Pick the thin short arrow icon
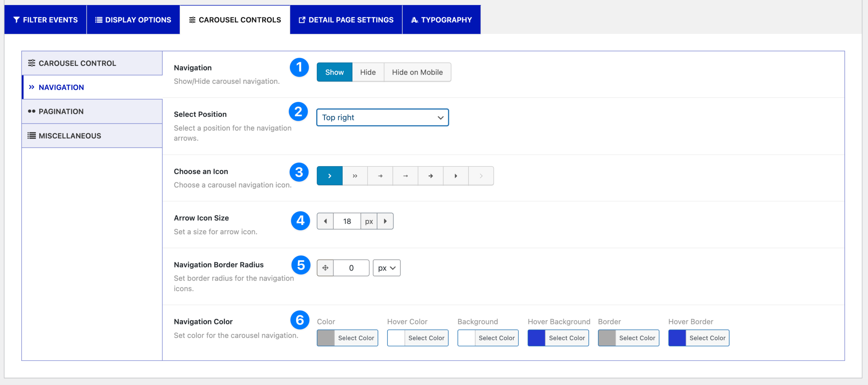Image resolution: width=868 pixels, height=385 pixels. pos(380,176)
